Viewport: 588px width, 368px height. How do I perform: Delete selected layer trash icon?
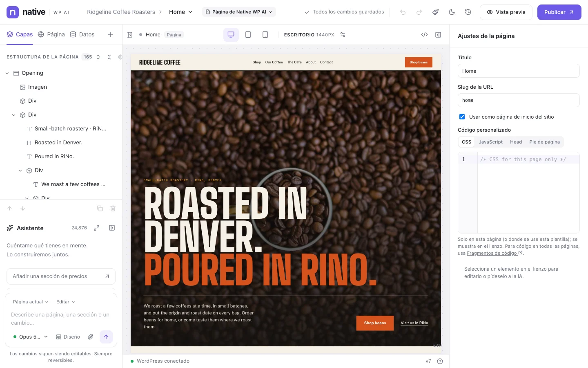(113, 209)
